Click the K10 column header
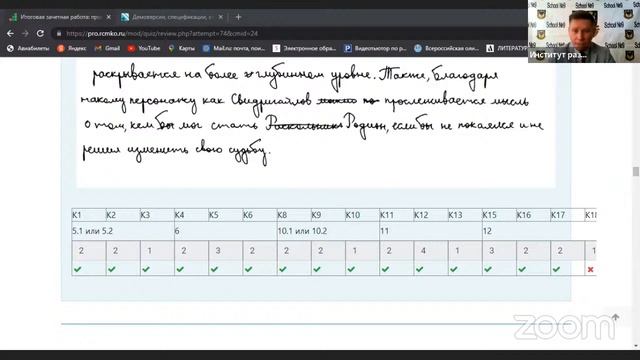Screen dimensions: 640x360 pos(363,215)
